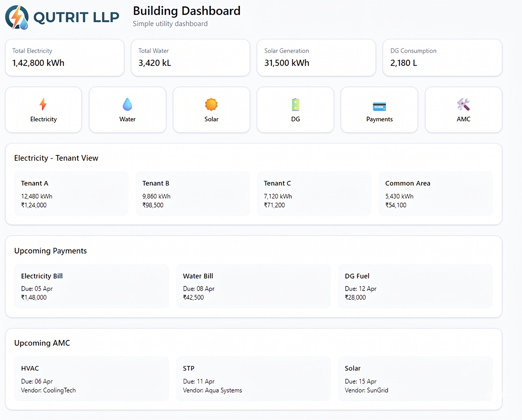Click the QUTRIT LLP brand name
The image size is (522, 420).
(x=76, y=17)
